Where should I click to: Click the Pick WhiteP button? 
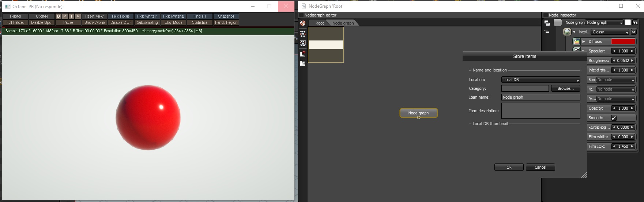point(147,16)
